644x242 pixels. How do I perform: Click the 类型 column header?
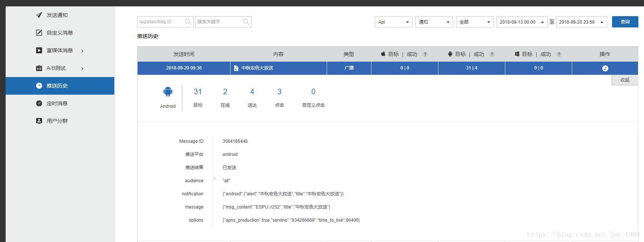pyautogui.click(x=349, y=54)
